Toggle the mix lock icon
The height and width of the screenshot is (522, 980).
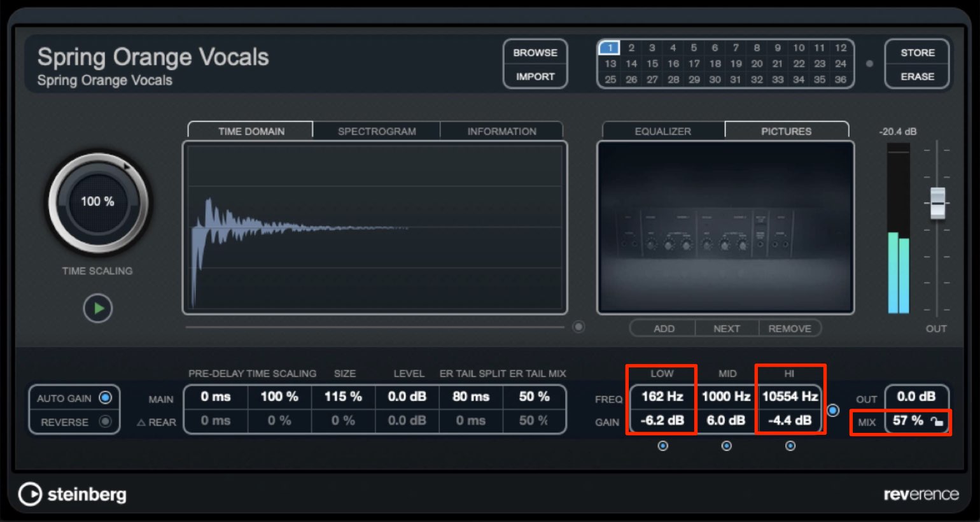(937, 421)
